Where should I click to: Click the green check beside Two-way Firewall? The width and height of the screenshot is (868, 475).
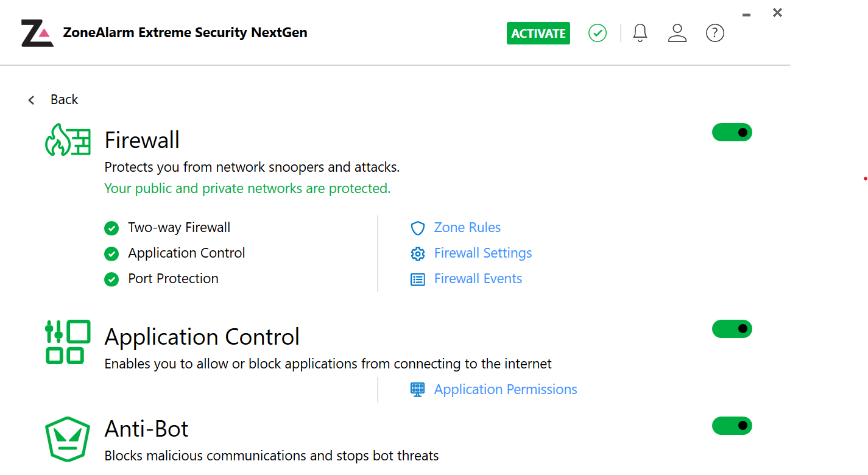(111, 228)
